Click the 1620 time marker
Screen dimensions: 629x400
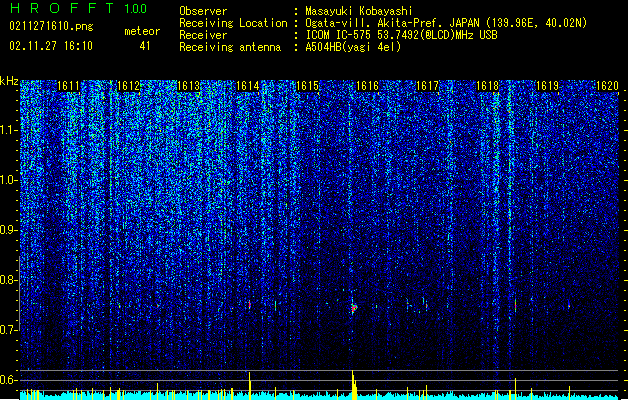[x=607, y=86]
